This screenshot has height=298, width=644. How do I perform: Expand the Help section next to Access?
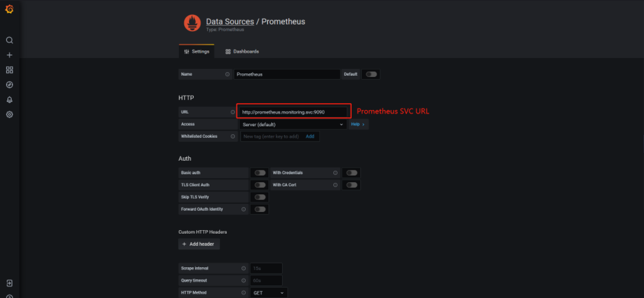click(358, 124)
